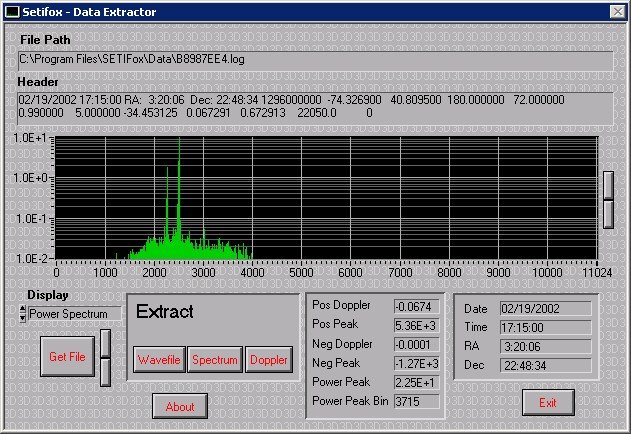This screenshot has height=434, width=631.
Task: Close the Setifox window
Action: click(x=618, y=12)
